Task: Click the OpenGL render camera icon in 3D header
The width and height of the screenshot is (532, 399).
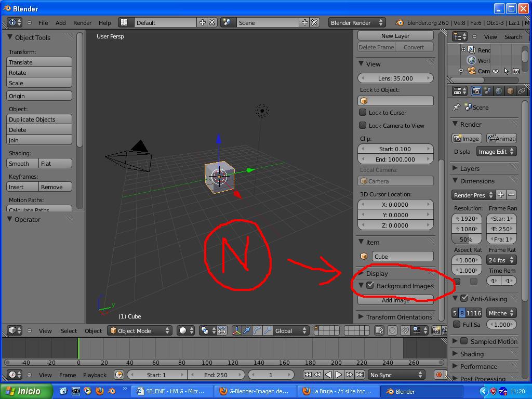Action: pos(436,330)
